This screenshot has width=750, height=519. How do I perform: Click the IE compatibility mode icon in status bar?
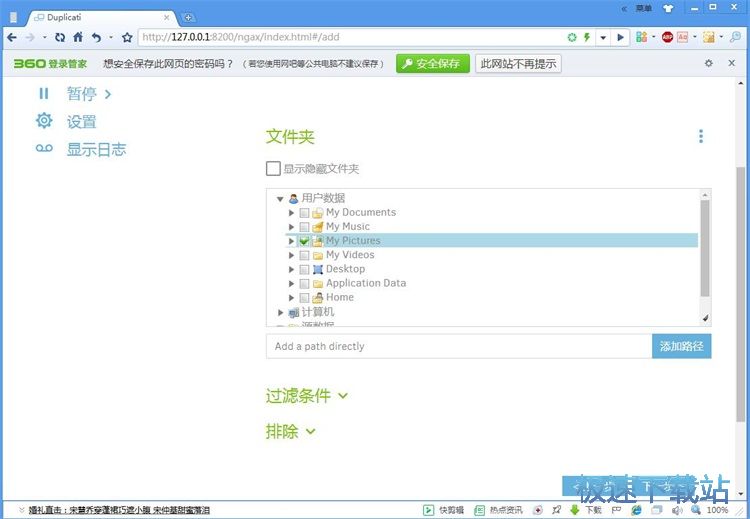(636, 510)
